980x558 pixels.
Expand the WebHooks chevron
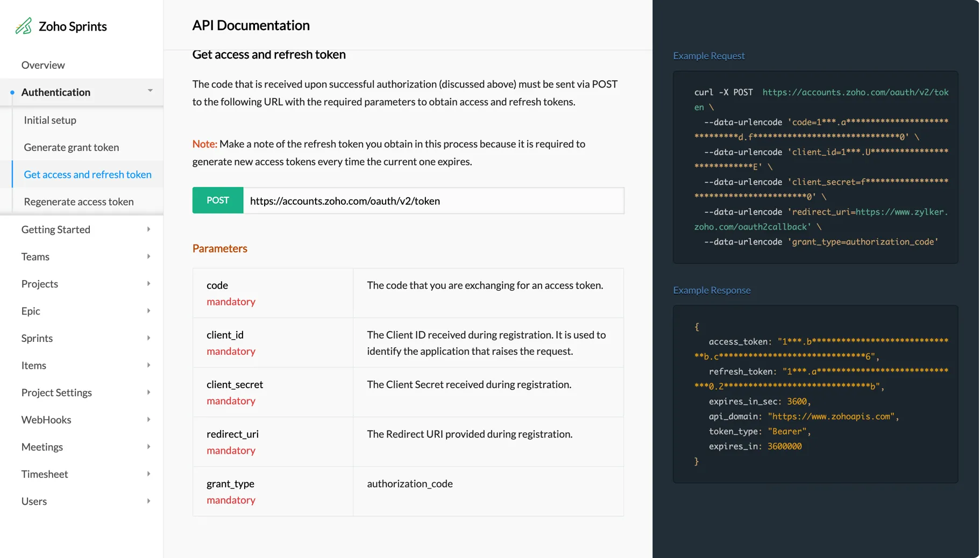(x=148, y=420)
